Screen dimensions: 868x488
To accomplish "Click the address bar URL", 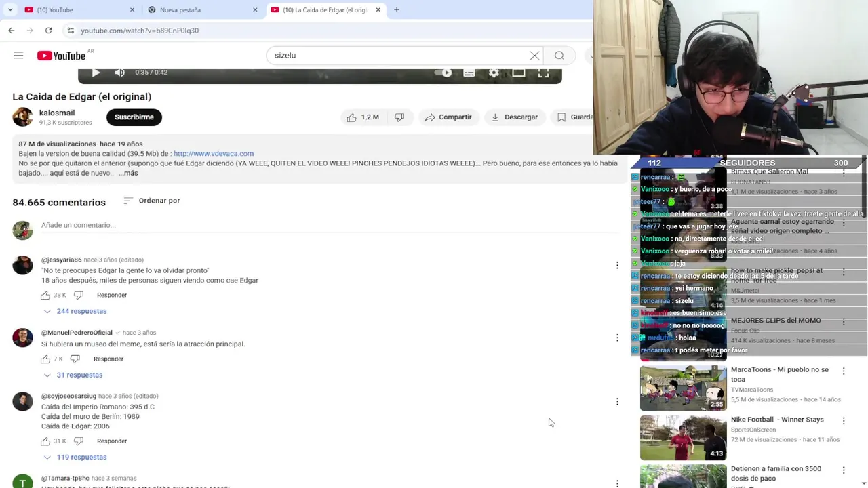I will [140, 30].
